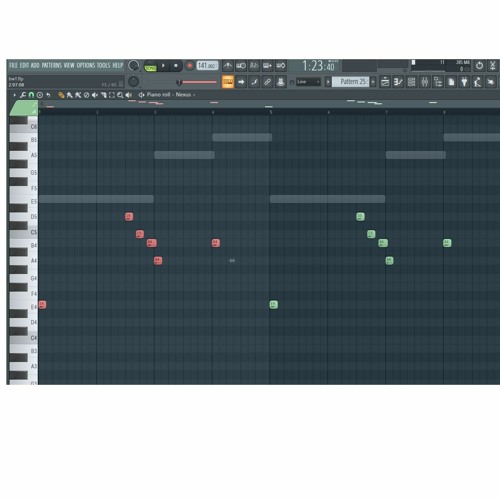Screen dimensions: 500x500
Task: Click the arrow left of Pattern 25
Action: (328, 82)
